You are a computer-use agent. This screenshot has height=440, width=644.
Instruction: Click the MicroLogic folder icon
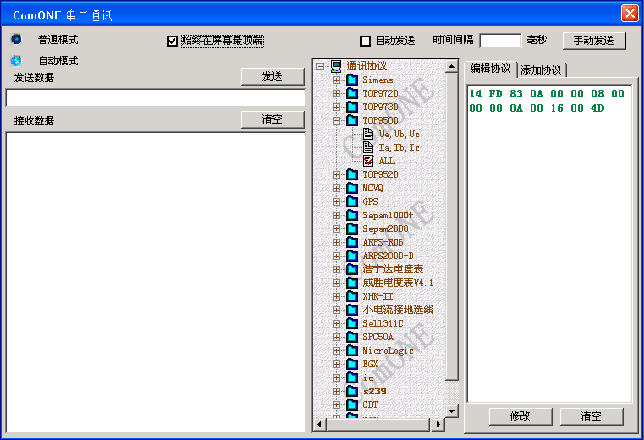point(352,350)
